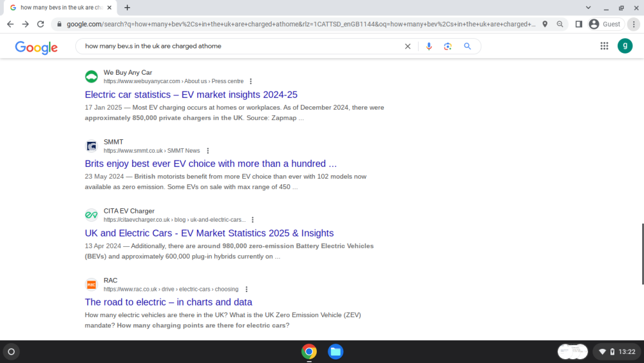This screenshot has width=644, height=363.
Task: Open The road to electric charts link
Action: click(168, 302)
